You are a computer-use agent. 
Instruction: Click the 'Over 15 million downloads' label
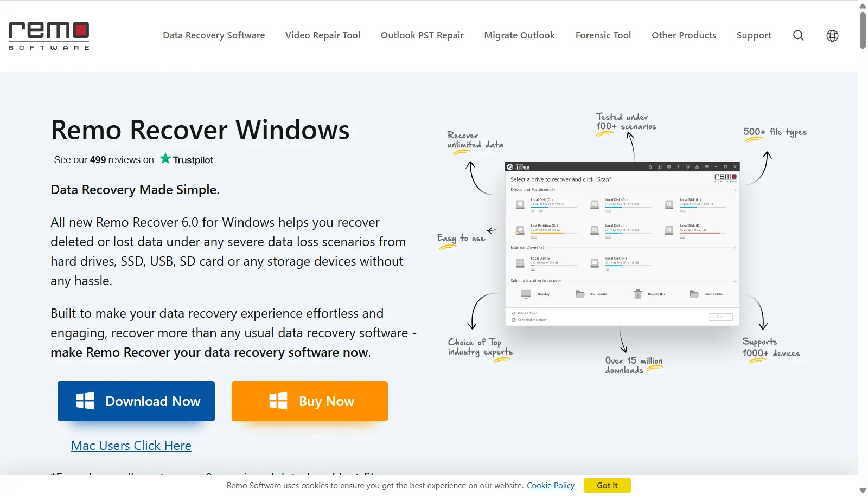tap(634, 365)
